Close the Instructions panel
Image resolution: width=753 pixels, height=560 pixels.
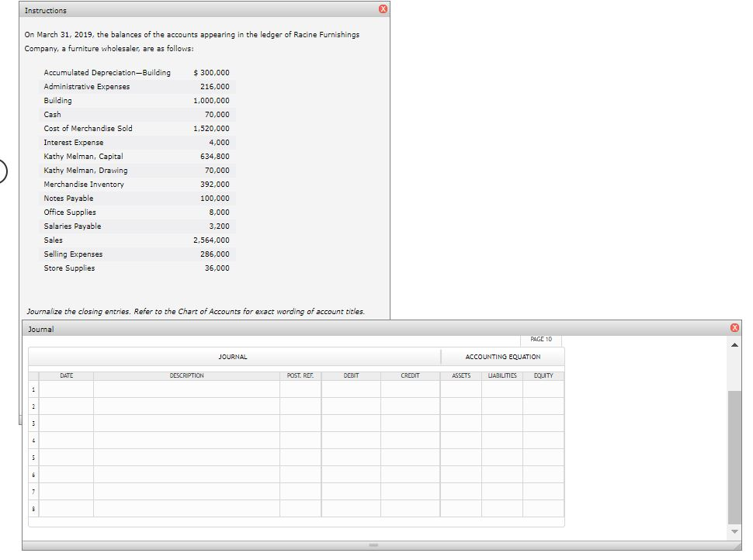click(x=382, y=10)
